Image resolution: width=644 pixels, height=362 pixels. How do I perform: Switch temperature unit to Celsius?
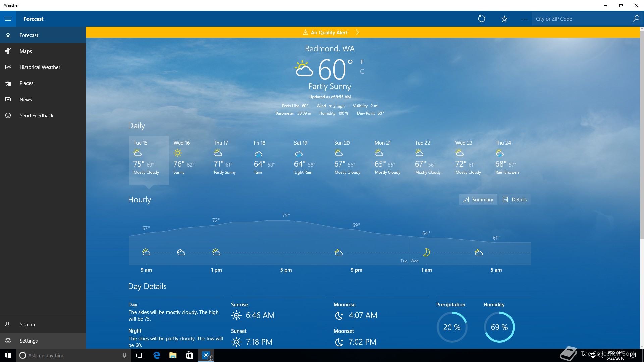pyautogui.click(x=362, y=71)
